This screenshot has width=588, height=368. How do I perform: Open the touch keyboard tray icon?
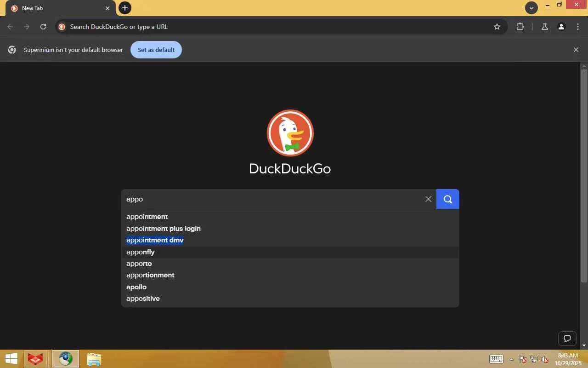(496, 359)
